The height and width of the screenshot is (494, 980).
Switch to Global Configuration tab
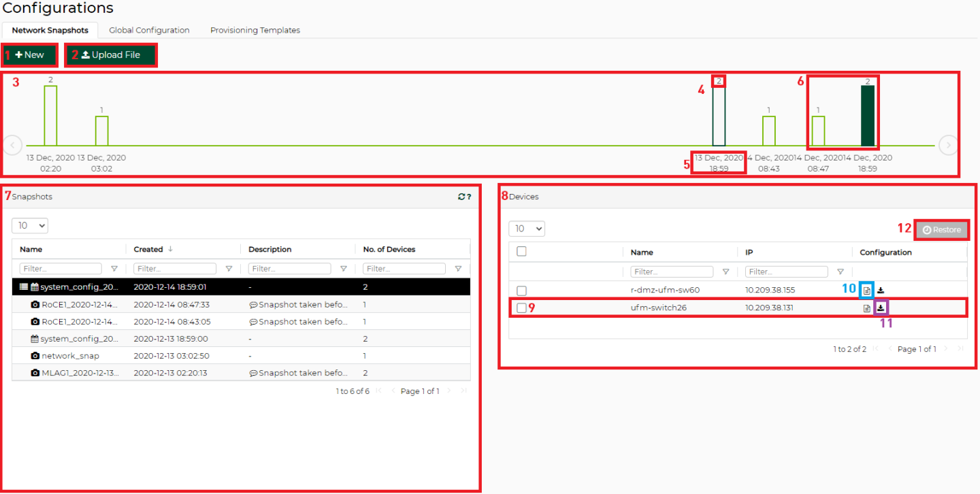click(x=149, y=31)
